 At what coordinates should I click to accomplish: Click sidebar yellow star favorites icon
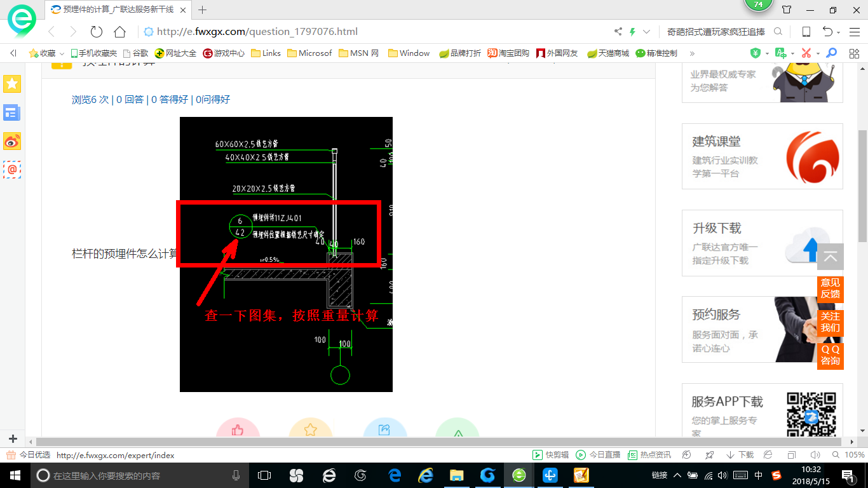click(12, 83)
